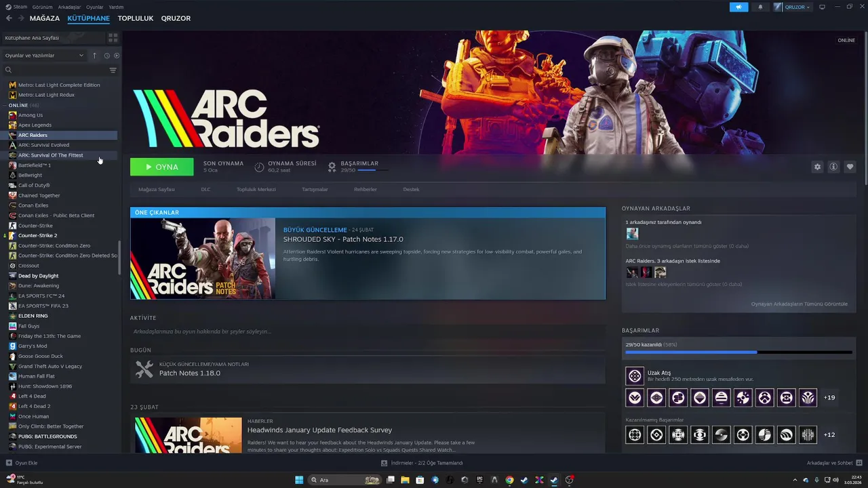
Task: Open the SHROUDED SKY patch notes thumbnail
Action: click(203, 258)
